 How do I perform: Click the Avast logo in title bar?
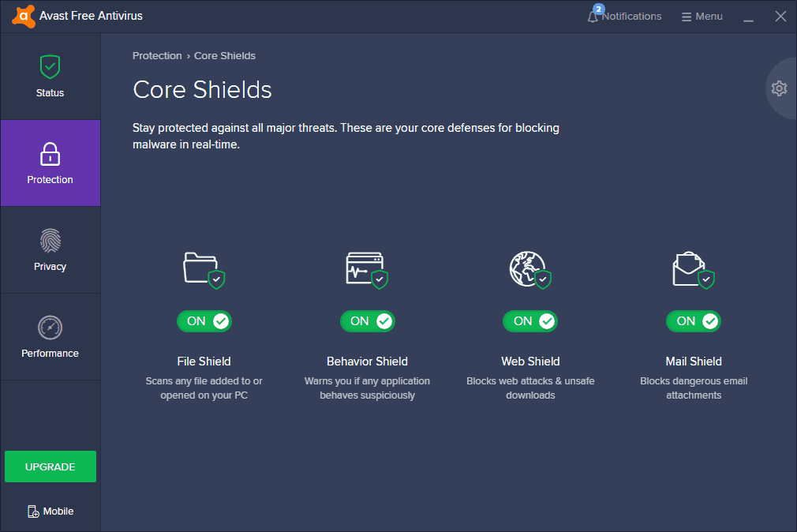[22, 15]
